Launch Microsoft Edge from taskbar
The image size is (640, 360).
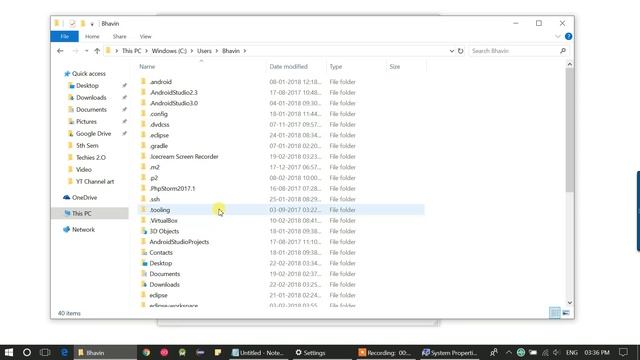pyautogui.click(x=64, y=352)
